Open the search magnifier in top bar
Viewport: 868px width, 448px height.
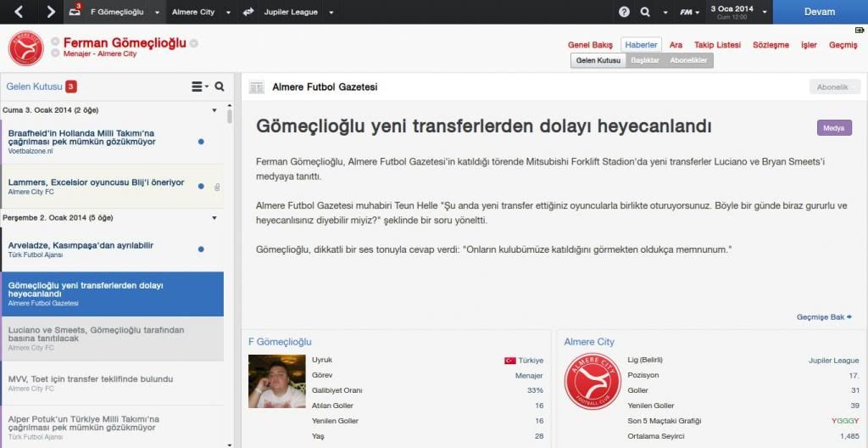click(645, 12)
